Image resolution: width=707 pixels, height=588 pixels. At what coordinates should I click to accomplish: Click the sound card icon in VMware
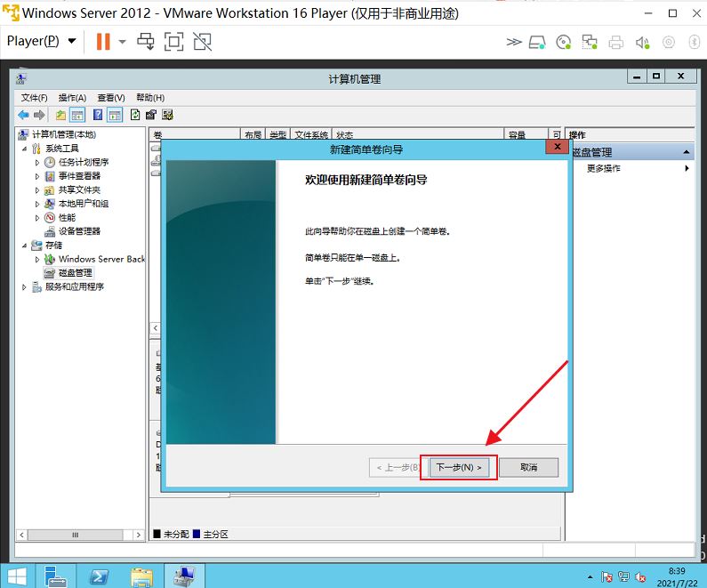tap(642, 43)
